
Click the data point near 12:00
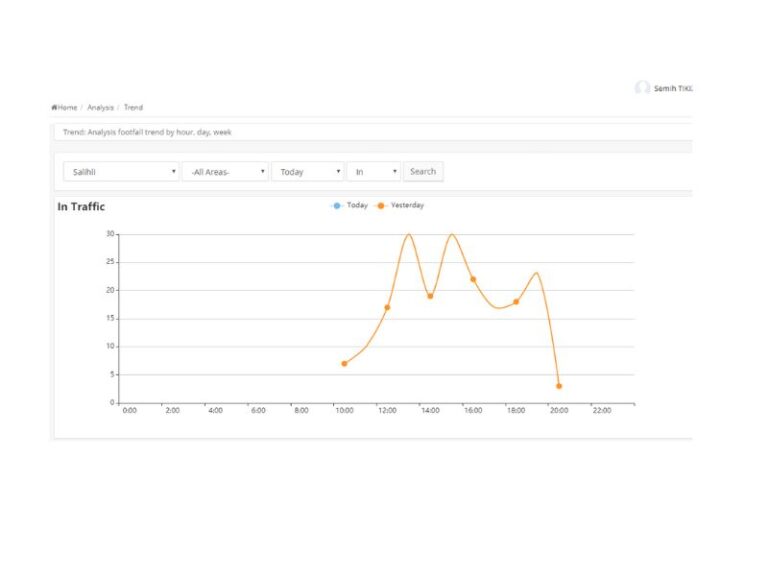pyautogui.click(x=387, y=307)
